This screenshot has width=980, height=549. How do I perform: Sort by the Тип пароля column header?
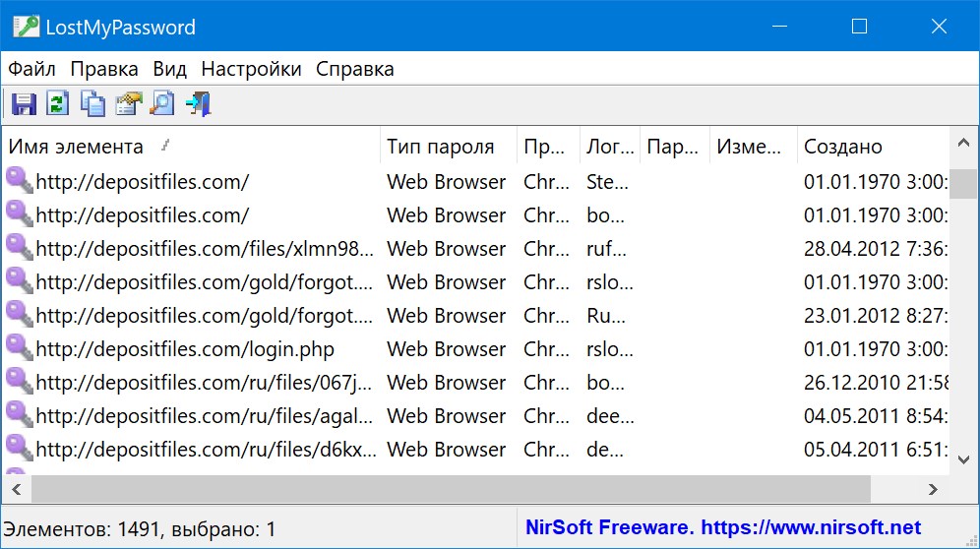coord(440,148)
